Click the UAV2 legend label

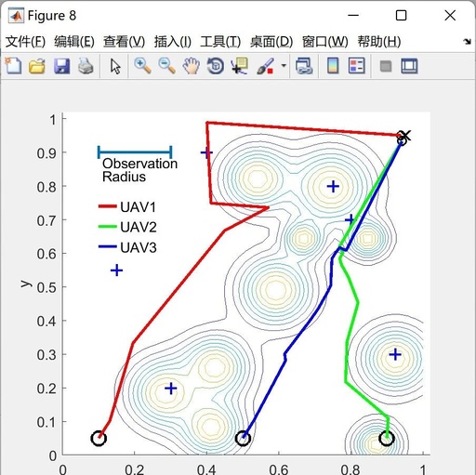139,227
